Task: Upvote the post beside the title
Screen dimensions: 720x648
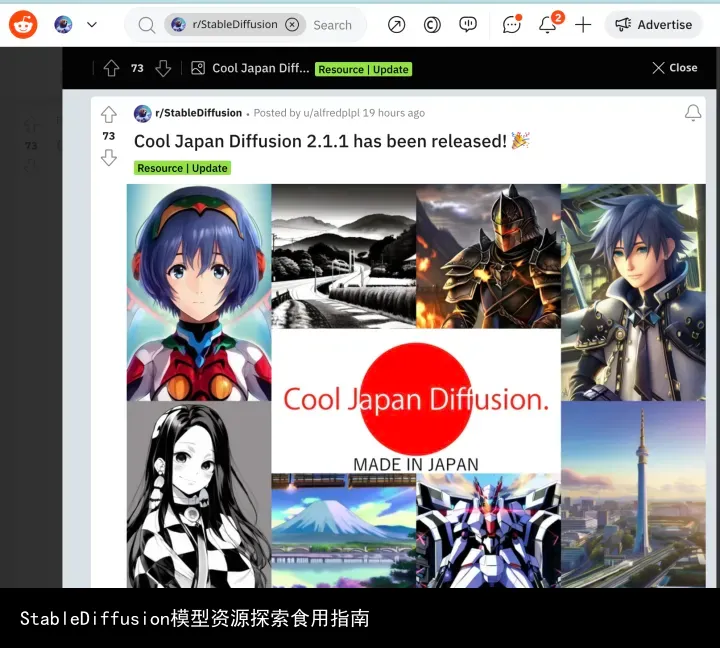Action: point(109,115)
